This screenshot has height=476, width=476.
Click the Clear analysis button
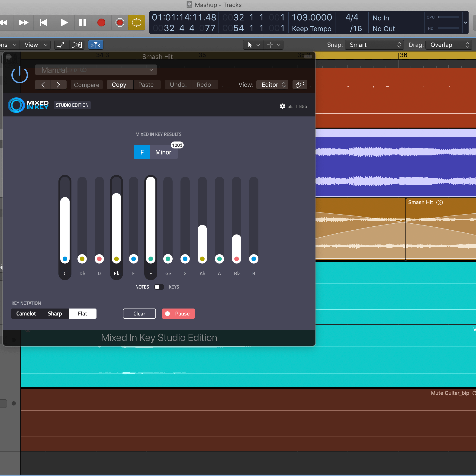[139, 313]
